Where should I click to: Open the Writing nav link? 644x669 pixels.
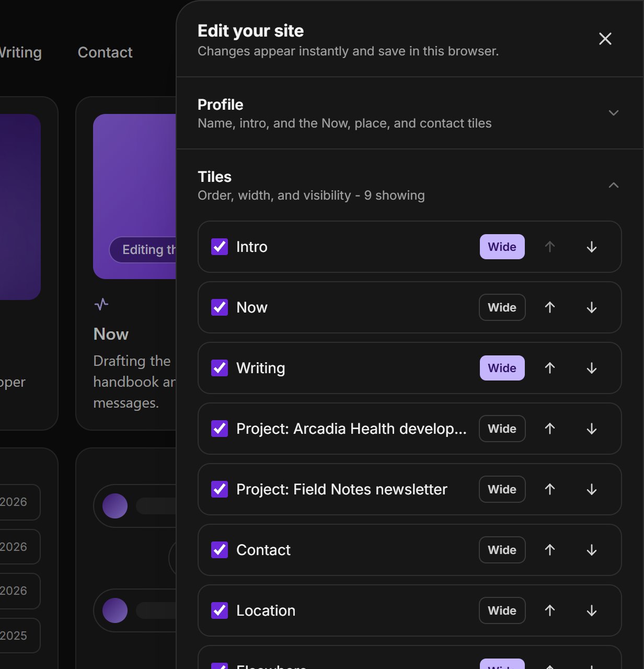[x=21, y=52]
